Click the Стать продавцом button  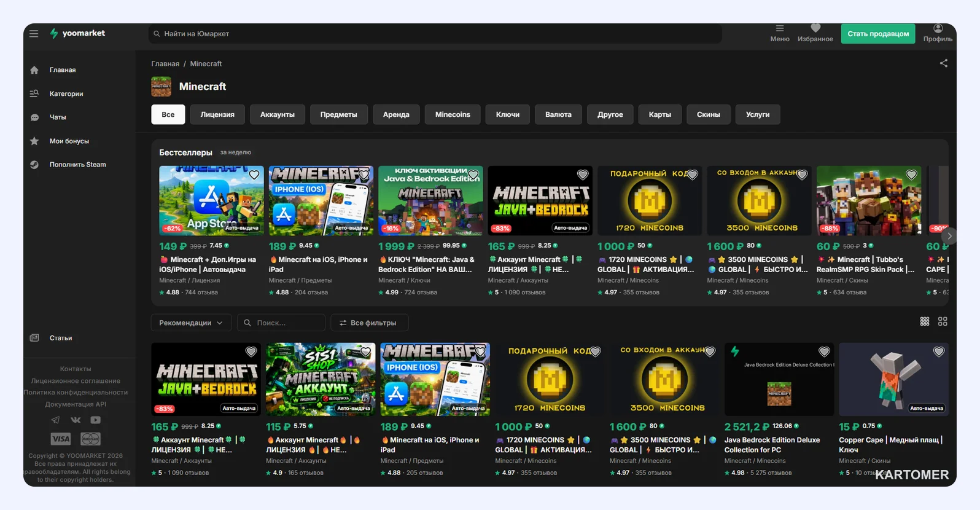pyautogui.click(x=878, y=34)
